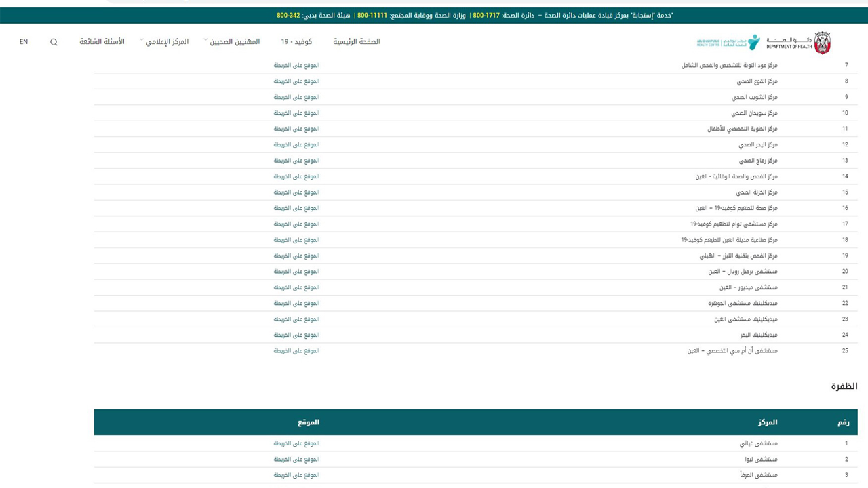
Task: View map location for مستشفى ليوا
Action: click(x=296, y=460)
